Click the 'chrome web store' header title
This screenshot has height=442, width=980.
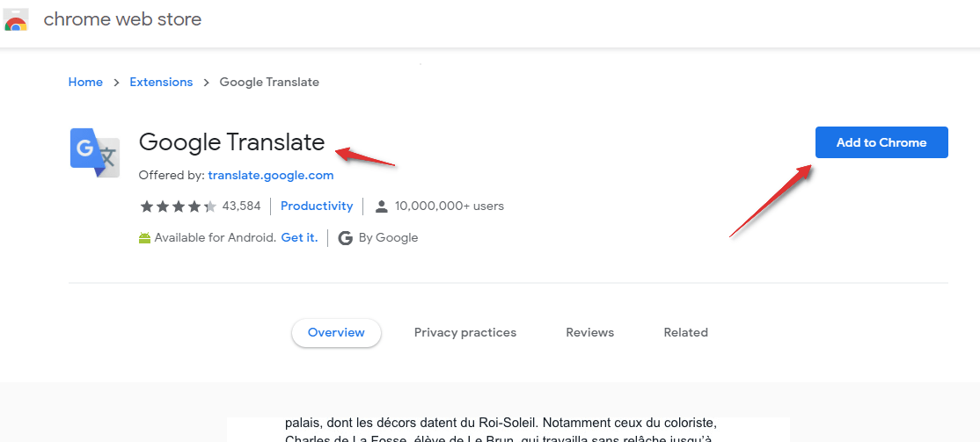coord(122,19)
